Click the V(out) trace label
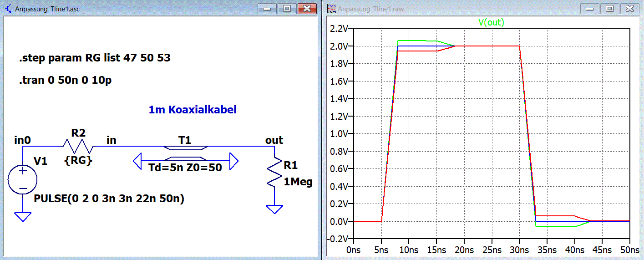The width and height of the screenshot is (644, 260). [491, 22]
